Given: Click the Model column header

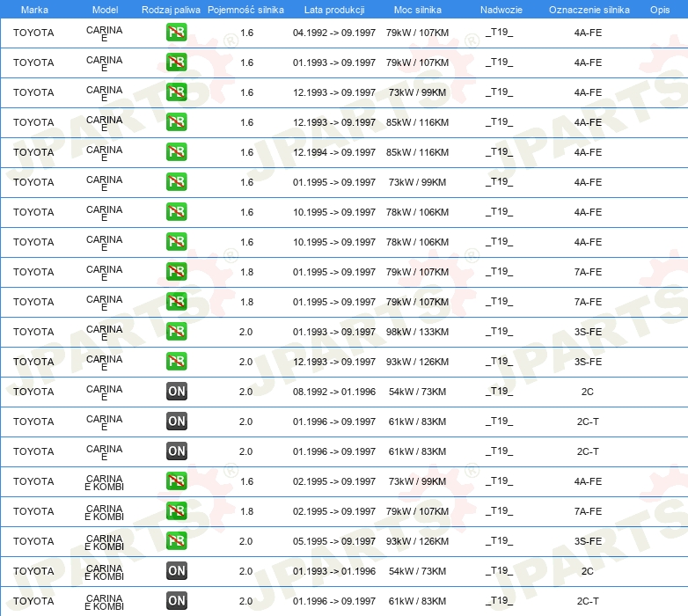Looking at the screenshot, I should 106,10.
